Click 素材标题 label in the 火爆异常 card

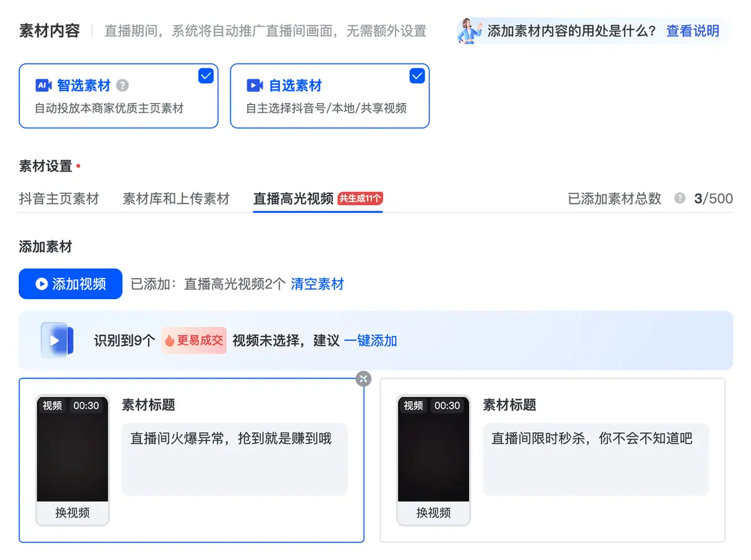coord(148,405)
